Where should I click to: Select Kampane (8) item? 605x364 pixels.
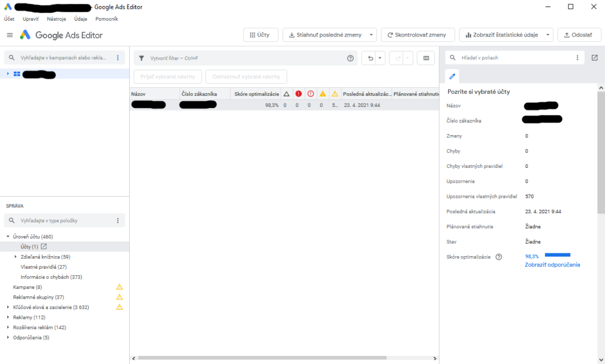(27, 287)
